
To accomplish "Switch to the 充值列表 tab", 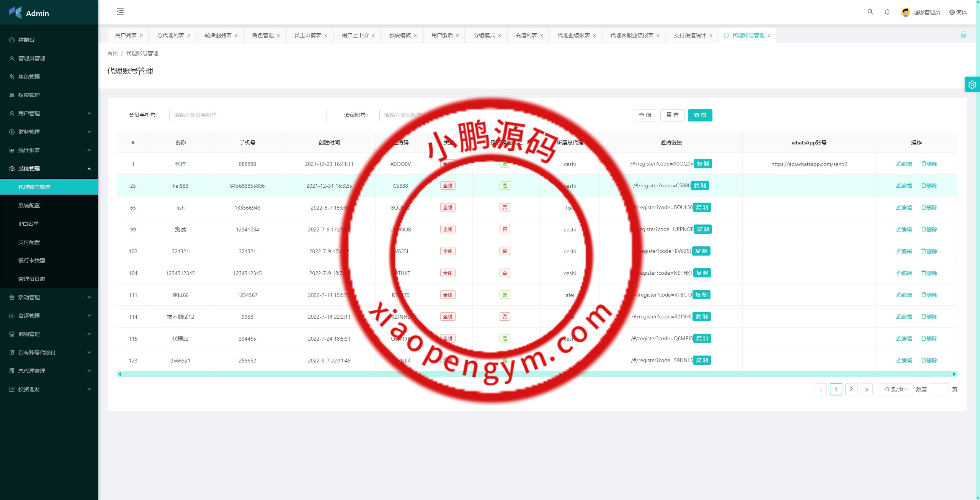I will 526,35.
